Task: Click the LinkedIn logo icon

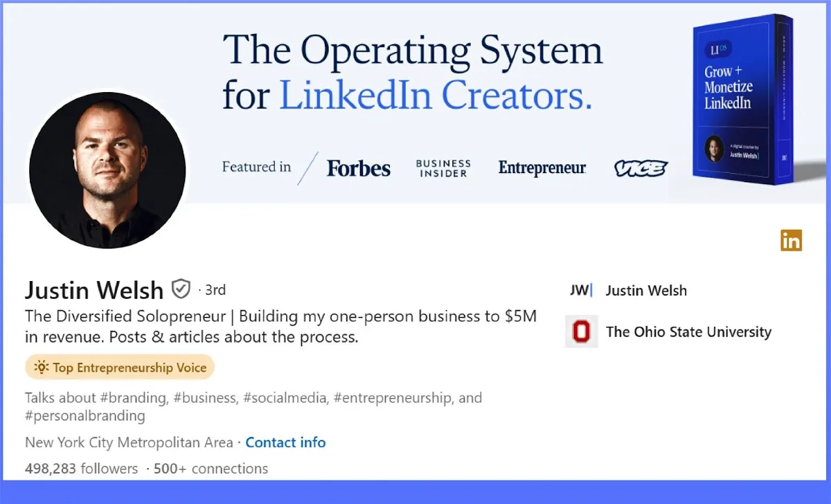Action: click(791, 240)
